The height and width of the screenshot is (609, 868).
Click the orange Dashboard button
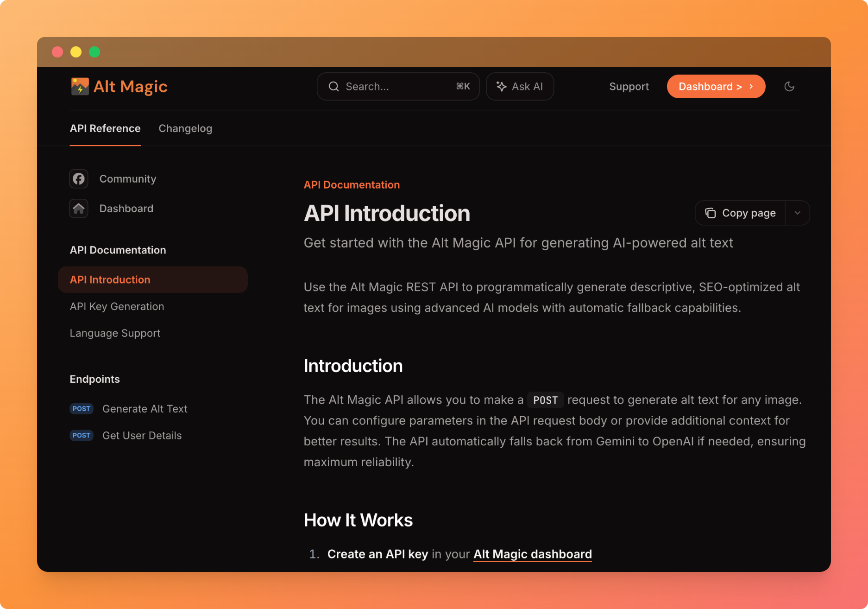716,86
